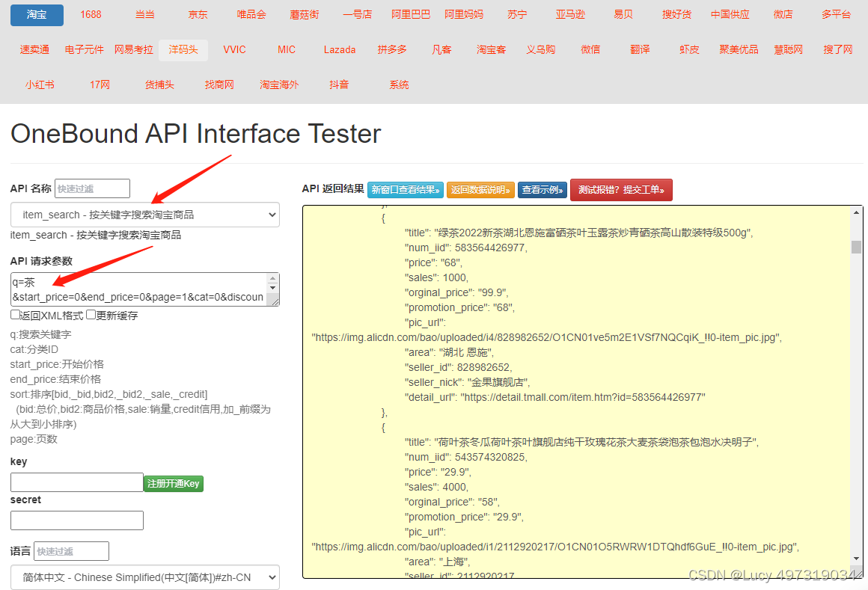Screen dimensions: 868x590
Task: Focus the 语言 quick filter field
Action: click(71, 551)
